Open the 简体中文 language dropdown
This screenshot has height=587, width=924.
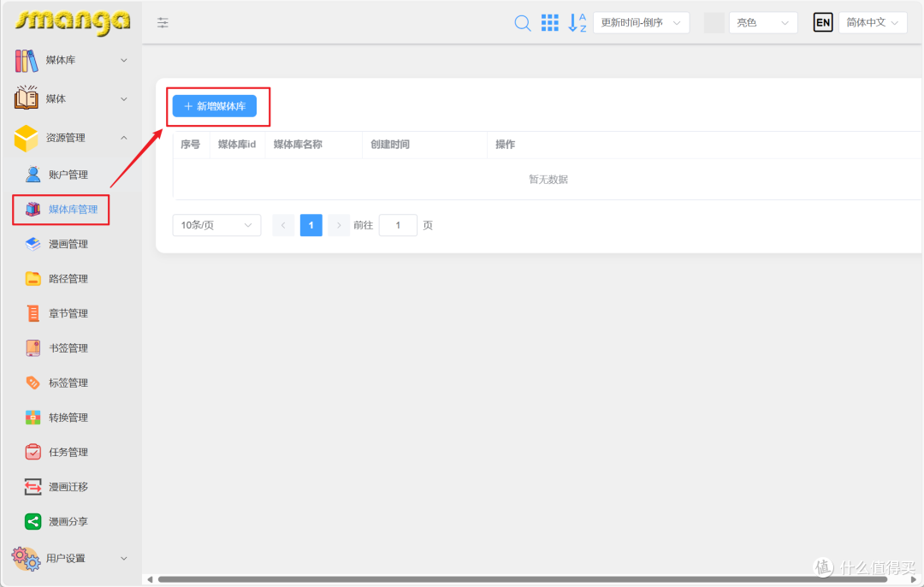[873, 23]
